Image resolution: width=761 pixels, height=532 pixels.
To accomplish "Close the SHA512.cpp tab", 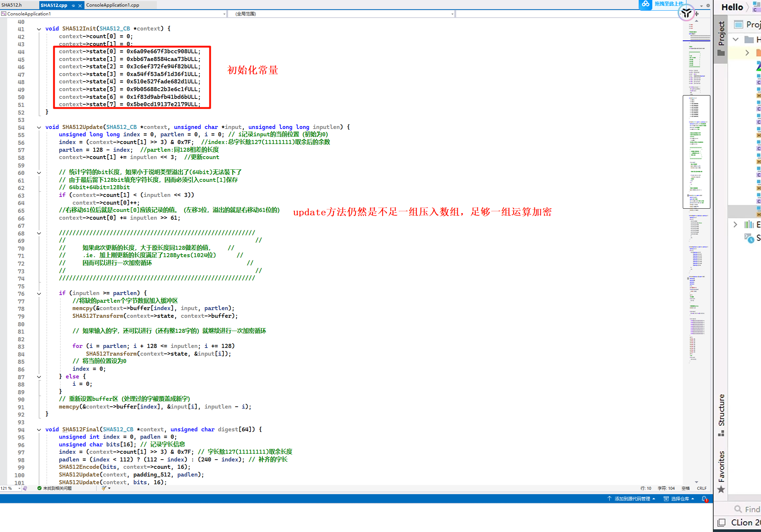I will pos(80,6).
